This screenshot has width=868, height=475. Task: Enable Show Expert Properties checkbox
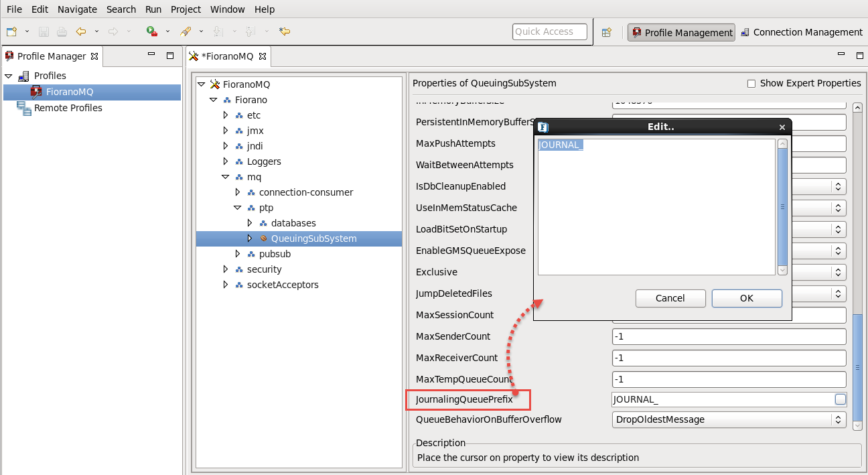coord(751,84)
